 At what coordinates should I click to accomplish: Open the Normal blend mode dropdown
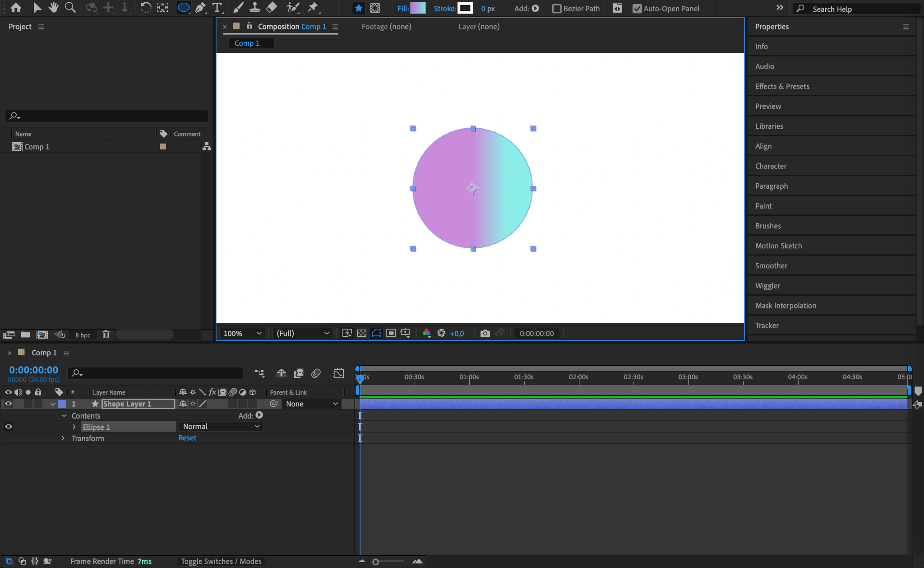pos(221,426)
